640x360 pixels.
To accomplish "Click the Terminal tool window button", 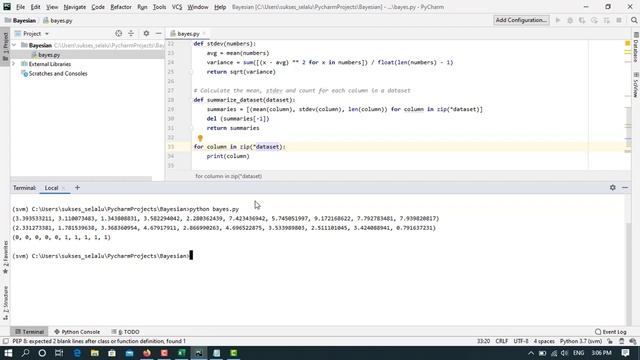I will point(29,332).
